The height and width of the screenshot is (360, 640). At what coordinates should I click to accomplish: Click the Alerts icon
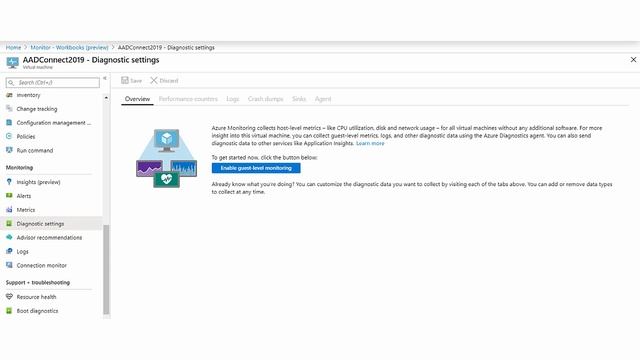coord(9,196)
